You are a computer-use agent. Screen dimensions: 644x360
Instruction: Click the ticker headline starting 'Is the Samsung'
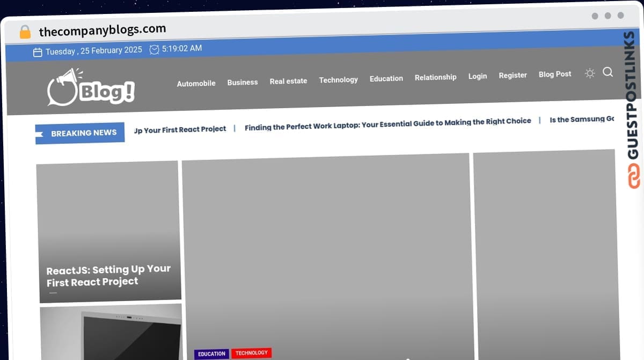pyautogui.click(x=582, y=119)
